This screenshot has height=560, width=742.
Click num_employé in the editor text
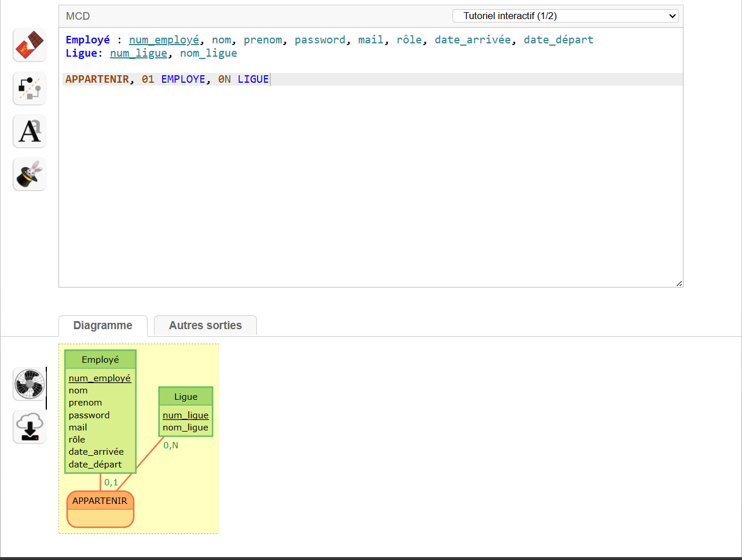click(x=164, y=40)
